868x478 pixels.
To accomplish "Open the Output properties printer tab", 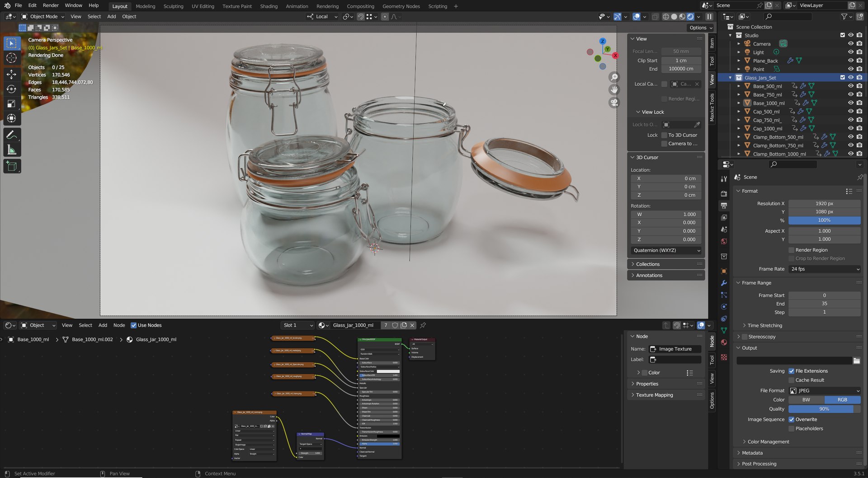I will tap(724, 206).
